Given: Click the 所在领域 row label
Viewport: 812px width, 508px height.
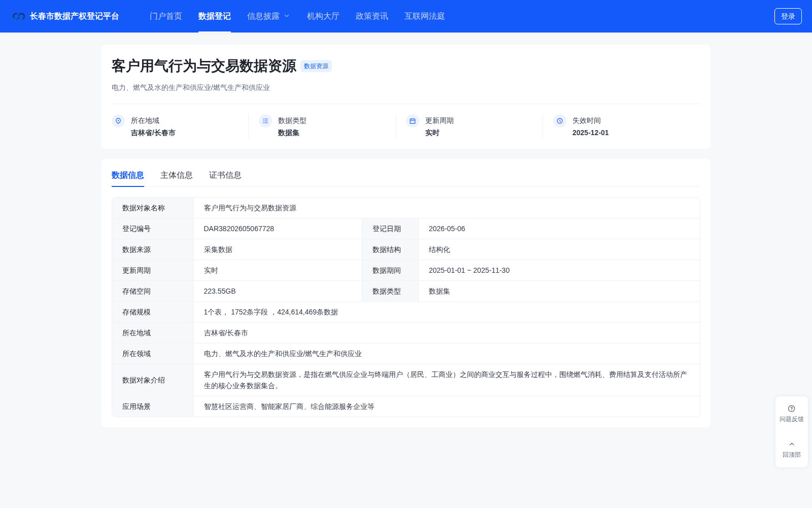Looking at the screenshot, I should (137, 354).
